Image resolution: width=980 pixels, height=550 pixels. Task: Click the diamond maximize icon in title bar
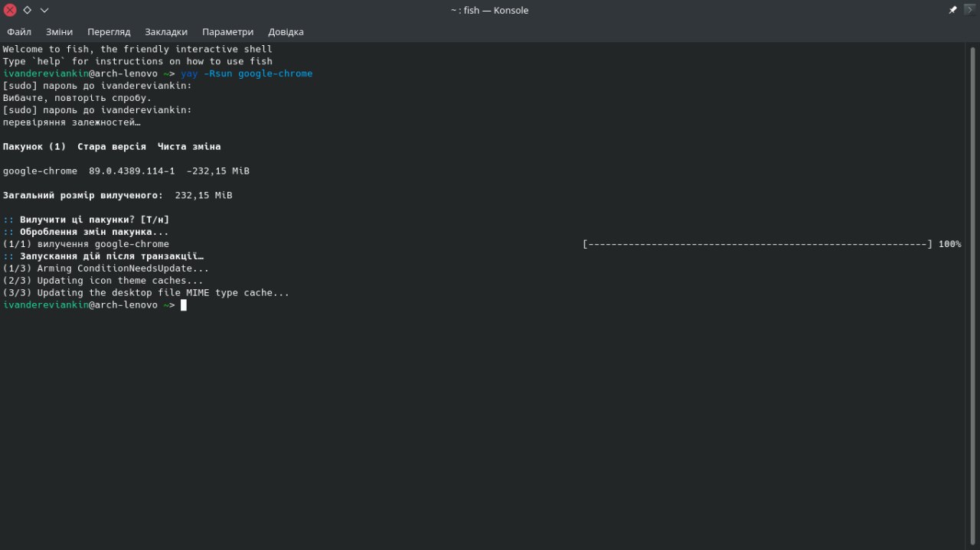tap(27, 10)
